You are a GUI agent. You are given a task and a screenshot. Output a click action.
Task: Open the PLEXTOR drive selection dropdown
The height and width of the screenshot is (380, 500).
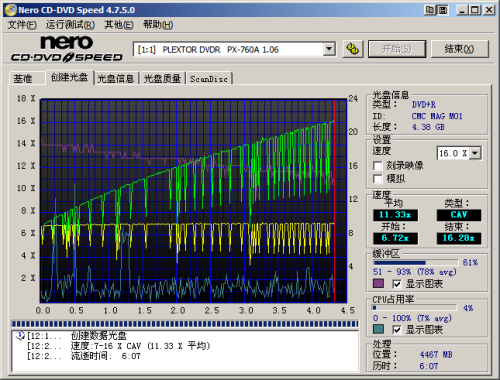click(x=329, y=49)
